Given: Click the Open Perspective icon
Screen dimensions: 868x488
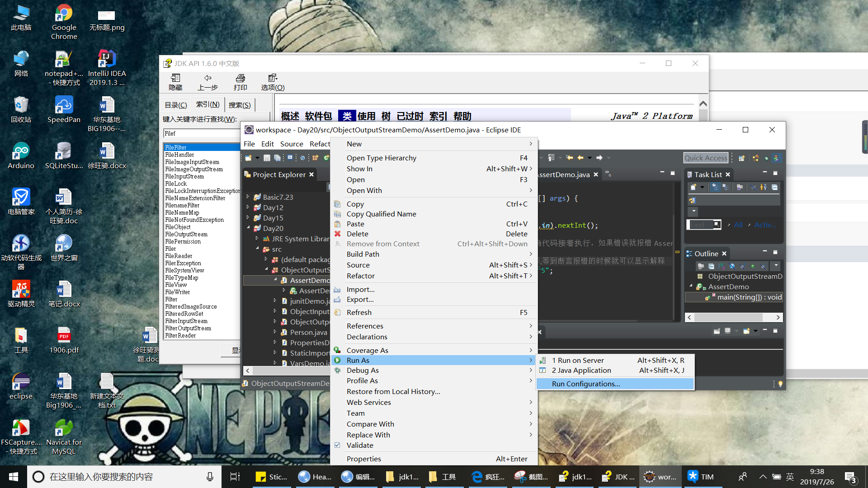Looking at the screenshot, I should tap(741, 158).
